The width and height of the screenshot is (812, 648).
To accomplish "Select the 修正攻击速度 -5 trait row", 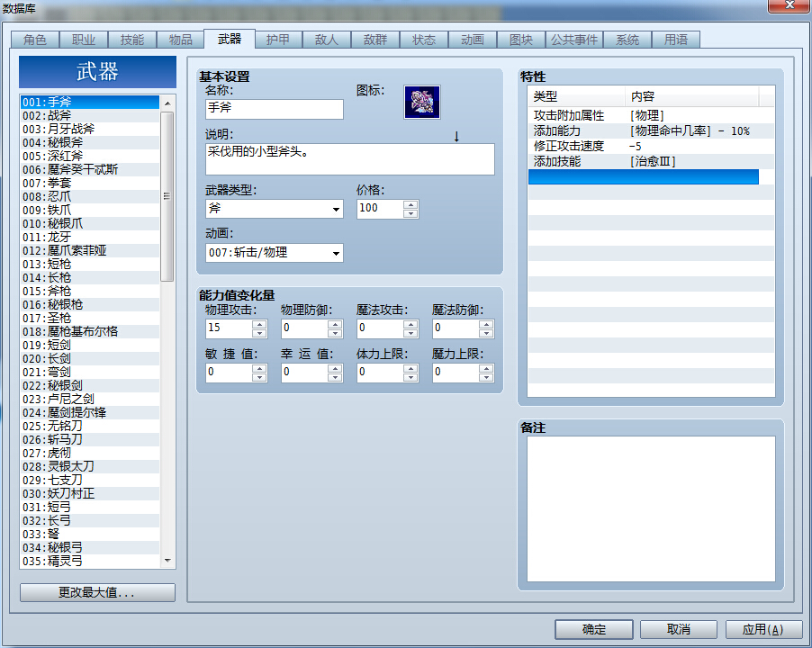I will click(x=643, y=146).
